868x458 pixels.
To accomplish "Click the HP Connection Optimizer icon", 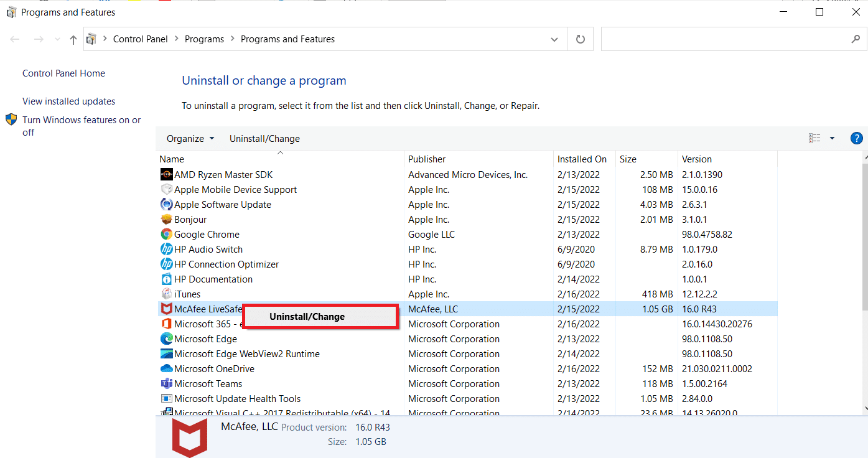I will [x=166, y=264].
